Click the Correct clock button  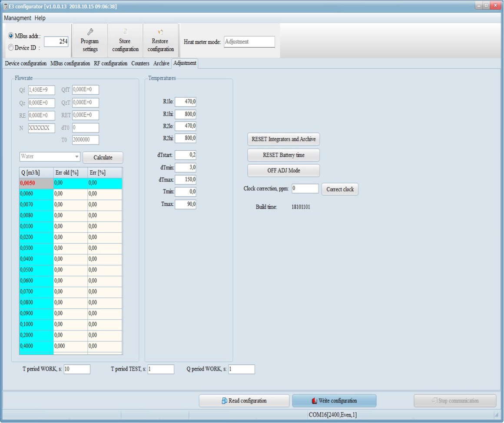[340, 189]
